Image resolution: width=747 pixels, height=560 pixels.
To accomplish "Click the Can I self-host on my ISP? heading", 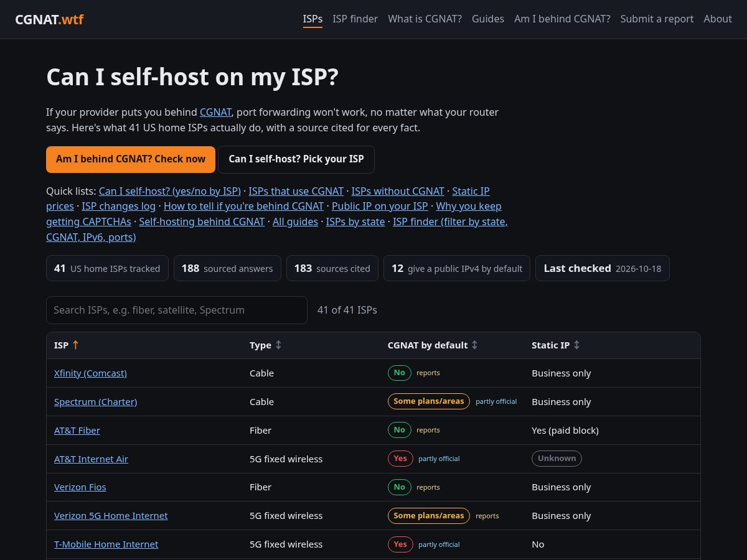I will 192,78.
